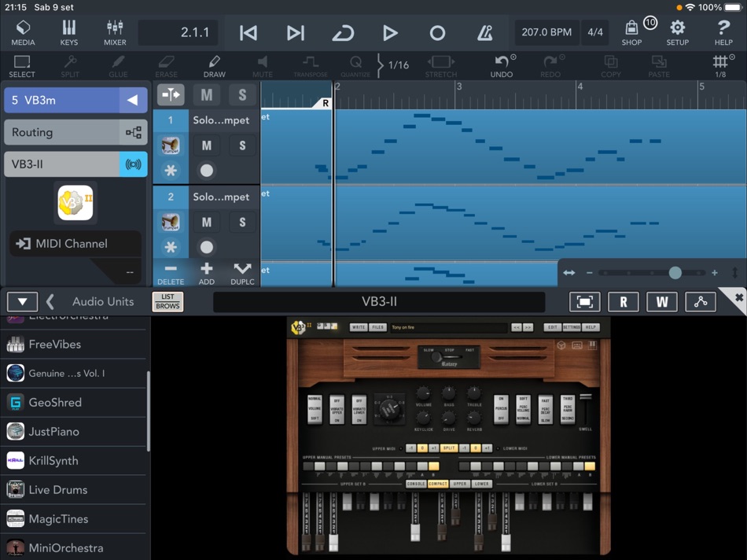Switch to LIST BROWS view
Screen dimensions: 747x560
167,301
